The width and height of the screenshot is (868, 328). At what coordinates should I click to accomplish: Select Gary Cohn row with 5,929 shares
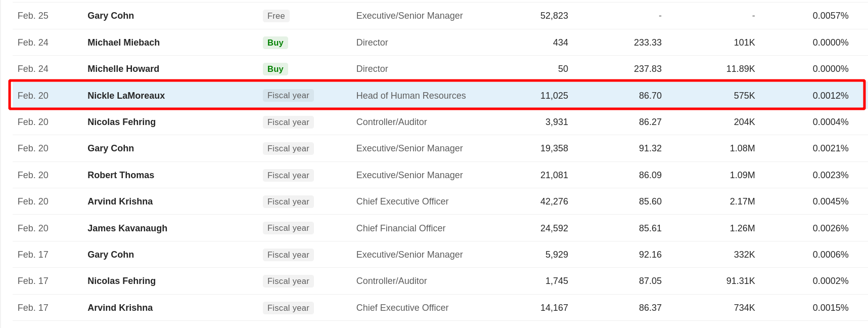440,255
